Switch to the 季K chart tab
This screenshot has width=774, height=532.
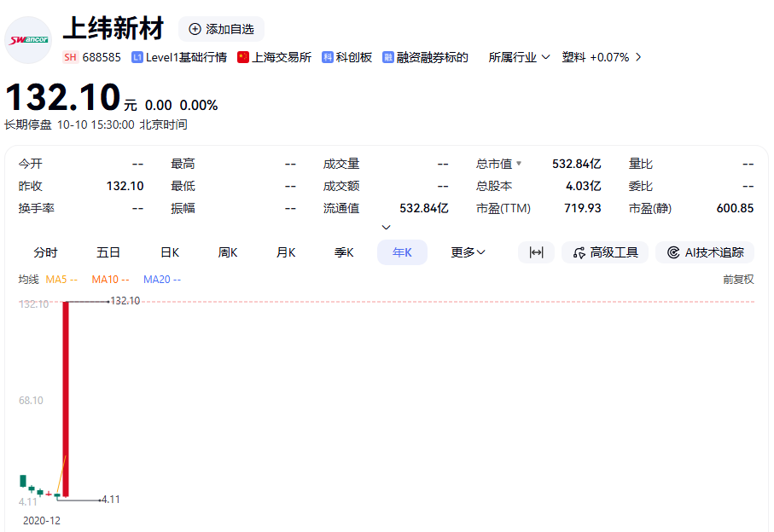[x=344, y=252]
